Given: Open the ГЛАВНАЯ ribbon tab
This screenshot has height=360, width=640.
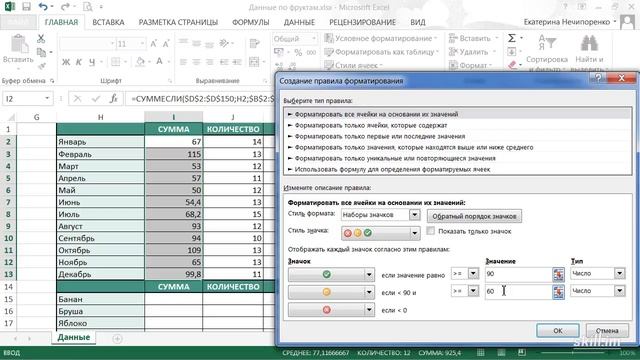Looking at the screenshot, I should pyautogui.click(x=61, y=22).
